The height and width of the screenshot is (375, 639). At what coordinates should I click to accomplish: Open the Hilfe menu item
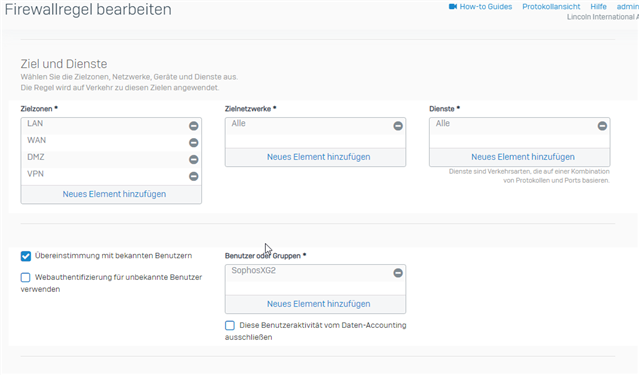(x=598, y=7)
